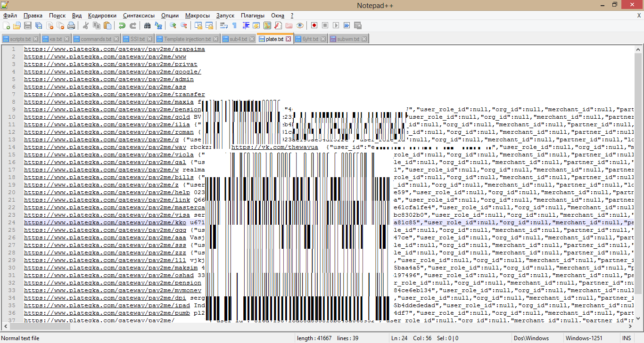Toggle synchronized horizontal scrolling
Viewport: 644px width, 343px height.
(x=209, y=25)
